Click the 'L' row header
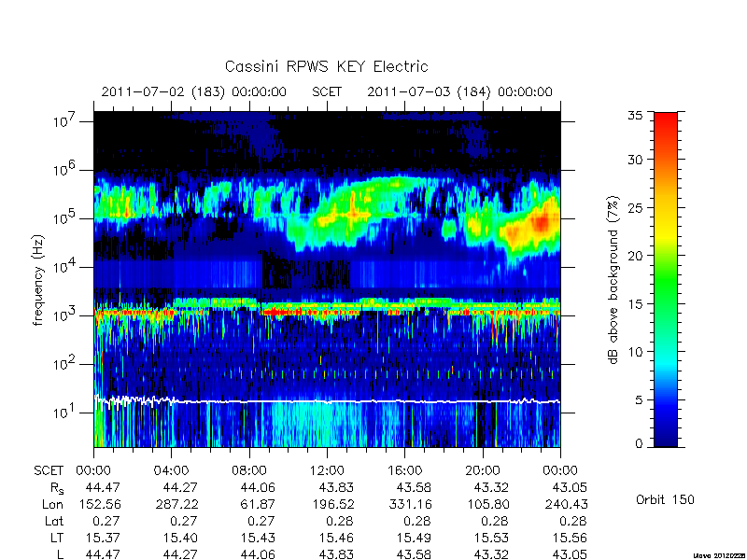 60,554
